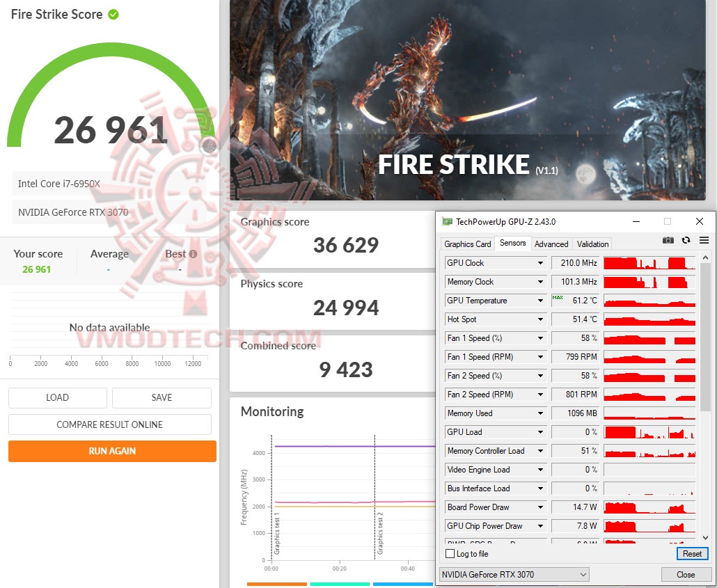Click the Graphics test 2 marker line

pyautogui.click(x=375, y=498)
